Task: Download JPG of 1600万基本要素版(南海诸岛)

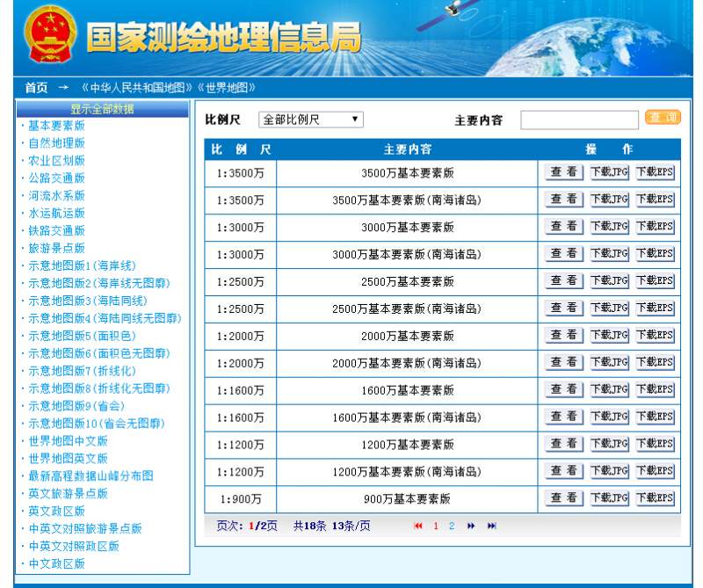Action: pos(609,417)
